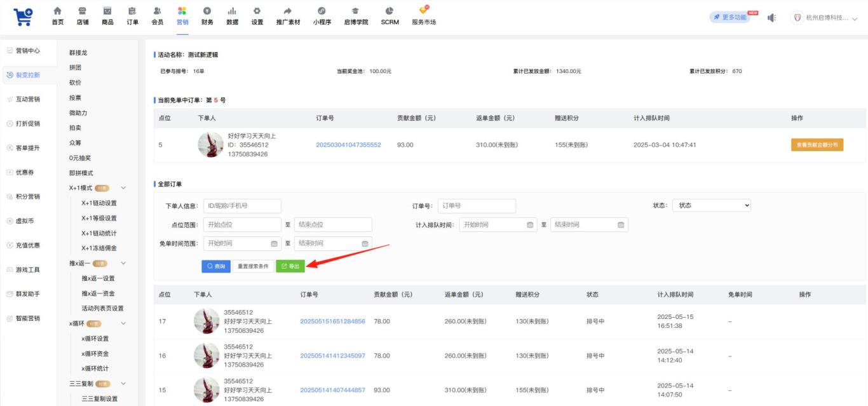Viewport: 868px width, 406px height.
Task: Open 推x返一资金
Action: point(98,294)
